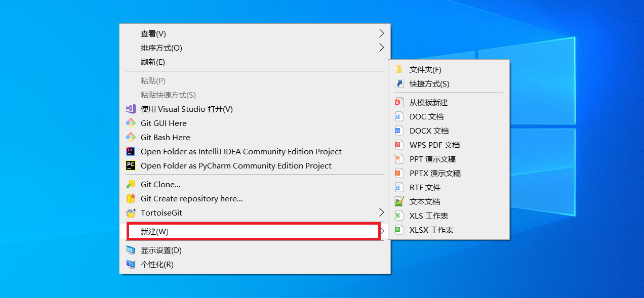Open 显示设置(D) display settings

point(255,250)
